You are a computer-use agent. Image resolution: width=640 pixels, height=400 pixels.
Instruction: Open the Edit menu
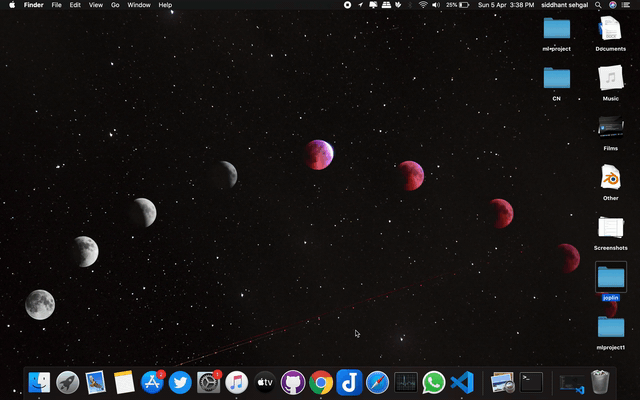point(75,5)
